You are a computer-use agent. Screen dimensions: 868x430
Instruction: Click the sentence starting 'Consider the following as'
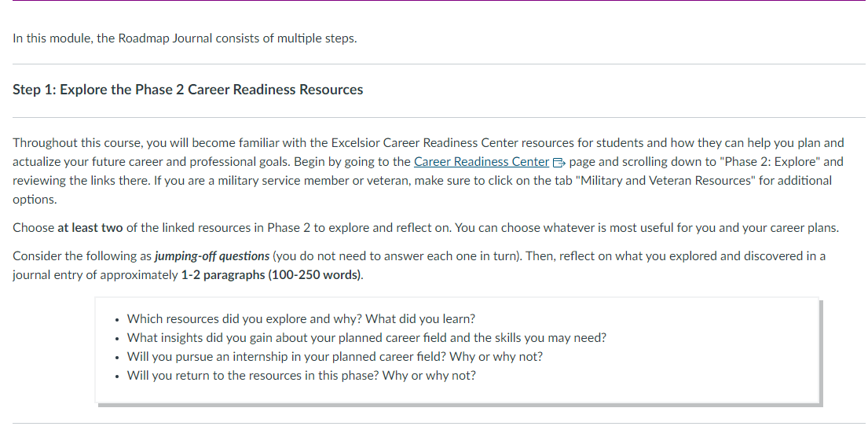(419, 266)
